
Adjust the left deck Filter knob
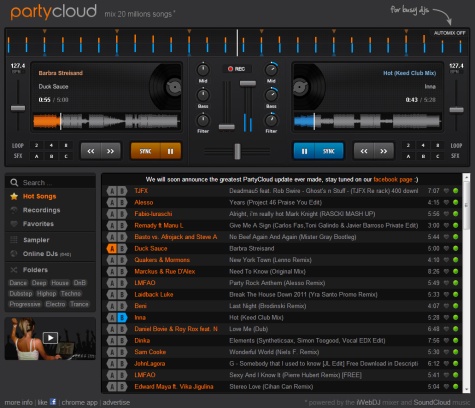203,120
